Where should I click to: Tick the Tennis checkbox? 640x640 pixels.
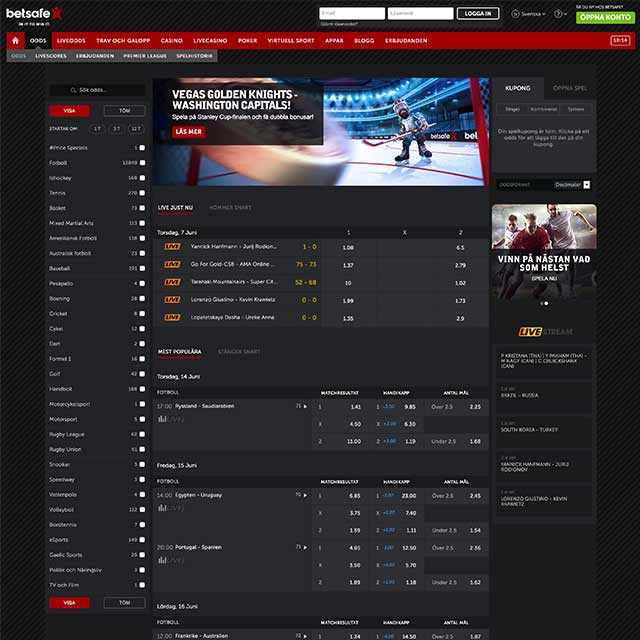pos(142,193)
